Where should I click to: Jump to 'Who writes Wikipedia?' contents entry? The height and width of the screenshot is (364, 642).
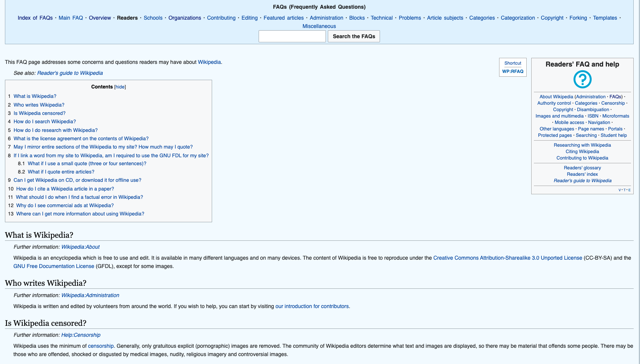[x=39, y=105]
